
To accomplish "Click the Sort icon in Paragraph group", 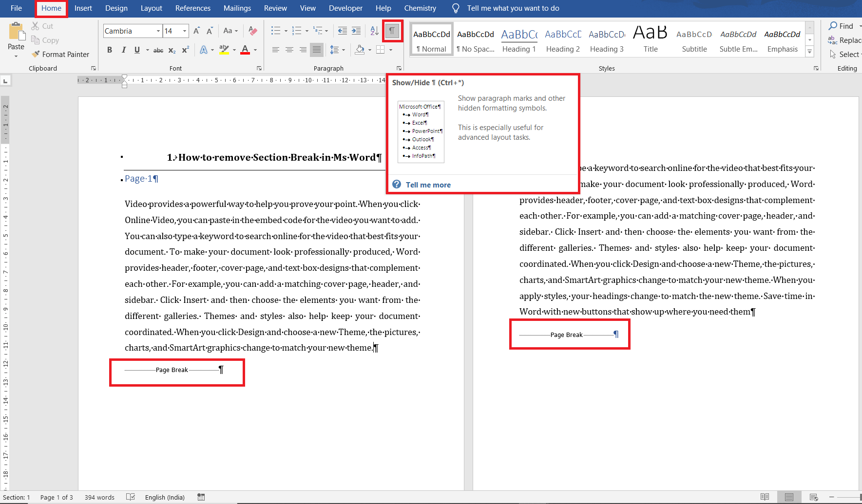I will click(x=374, y=30).
